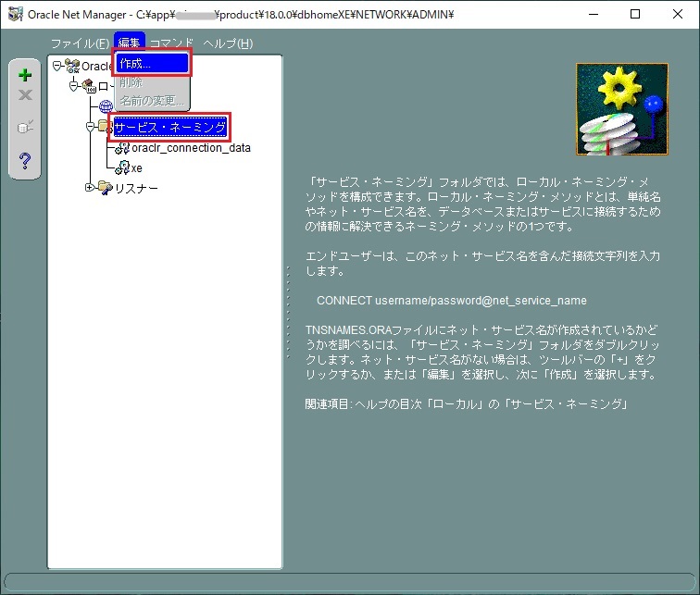Close the open 編集 menu
The width and height of the screenshot is (700, 595).
(130, 43)
